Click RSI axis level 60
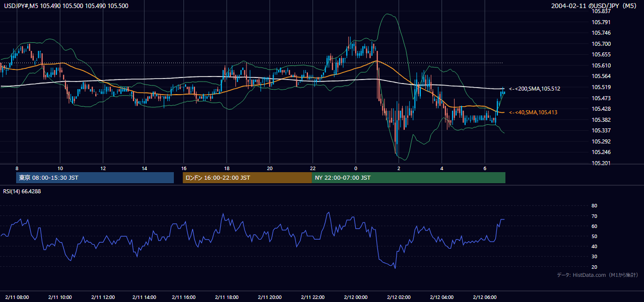 click(x=594, y=226)
